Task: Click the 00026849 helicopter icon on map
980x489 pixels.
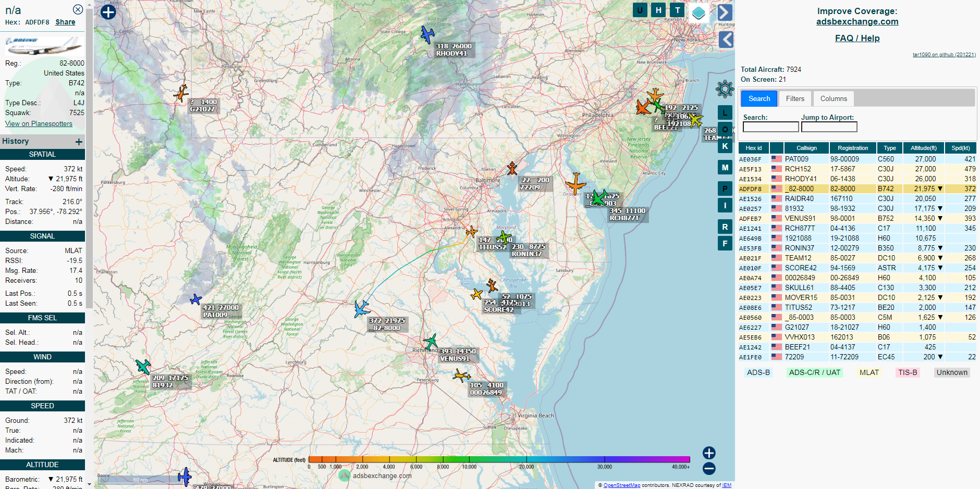Action: coord(461,375)
